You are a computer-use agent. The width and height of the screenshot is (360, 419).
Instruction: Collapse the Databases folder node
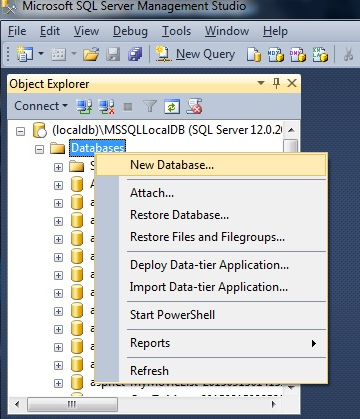[39, 149]
